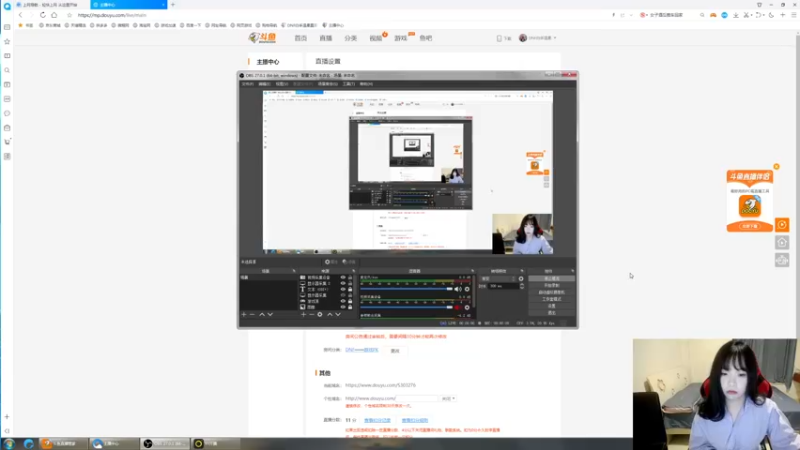Toggle lock on 视频采集设备 source
This screenshot has width=800, height=450.
coord(350,278)
